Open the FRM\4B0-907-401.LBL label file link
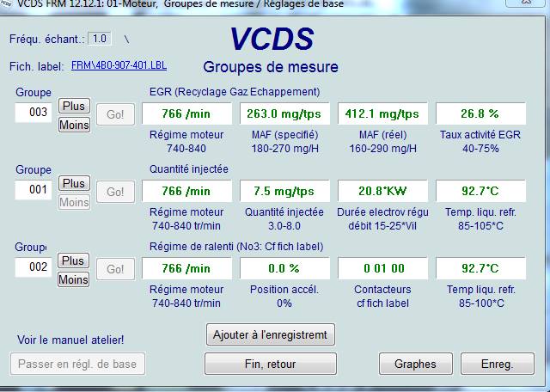The image size is (550, 392). coord(119,65)
